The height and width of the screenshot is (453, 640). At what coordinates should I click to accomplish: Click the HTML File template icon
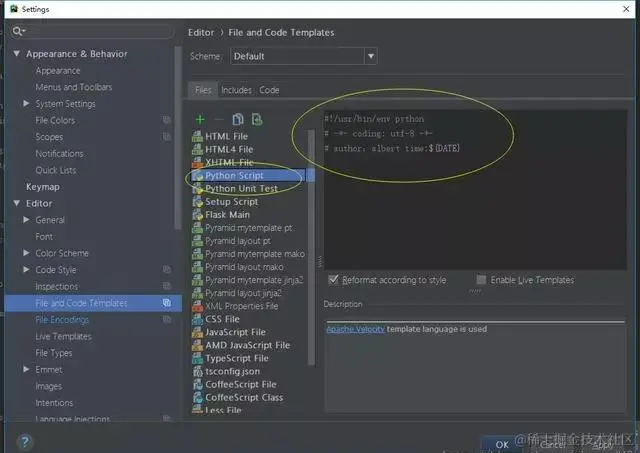tap(198, 136)
